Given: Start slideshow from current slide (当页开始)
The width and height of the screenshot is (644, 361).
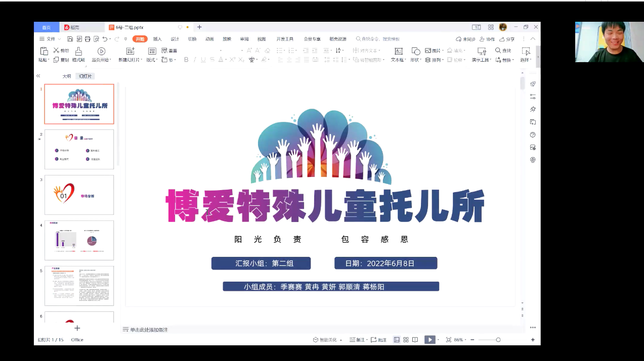Looking at the screenshot, I should (101, 51).
